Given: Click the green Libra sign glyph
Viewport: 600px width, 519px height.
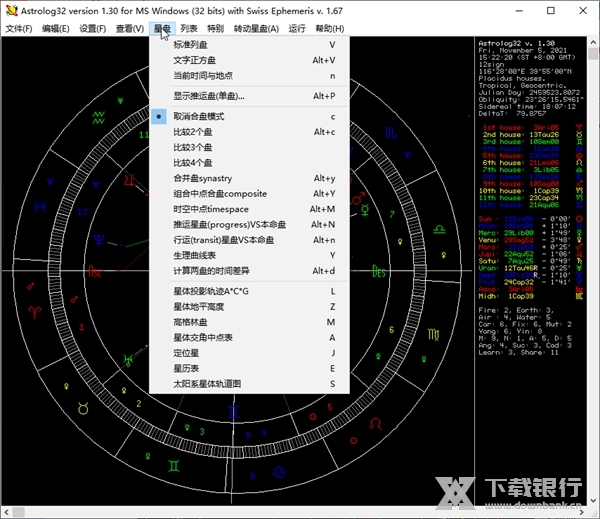Looking at the screenshot, I should [x=439, y=230].
